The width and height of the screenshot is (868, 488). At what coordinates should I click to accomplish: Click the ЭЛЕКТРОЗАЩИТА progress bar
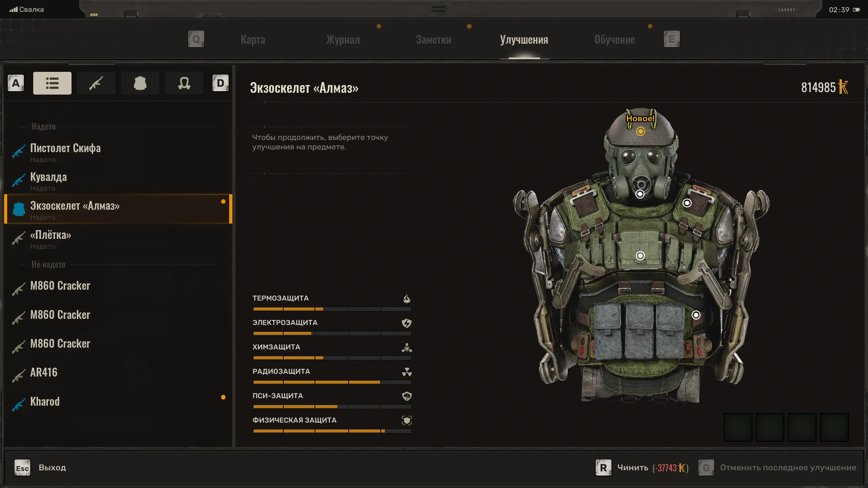coord(332,333)
